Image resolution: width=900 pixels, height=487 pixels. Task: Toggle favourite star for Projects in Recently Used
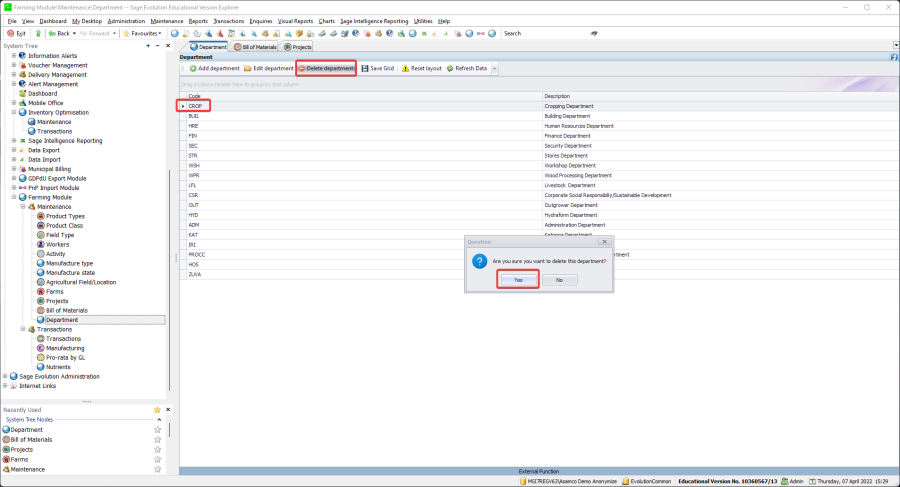tap(157, 449)
